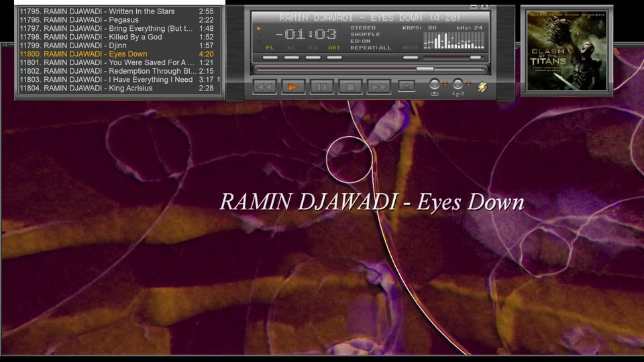
Task: Click the kHz: 24 sample rate readout
Action: 469,28
